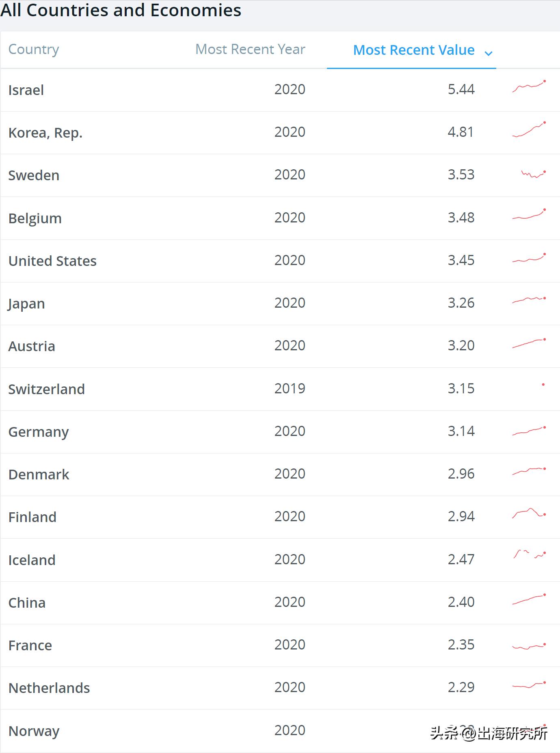Click Denmark's 2.96 value cell
This screenshot has width=560, height=753.
click(x=461, y=474)
